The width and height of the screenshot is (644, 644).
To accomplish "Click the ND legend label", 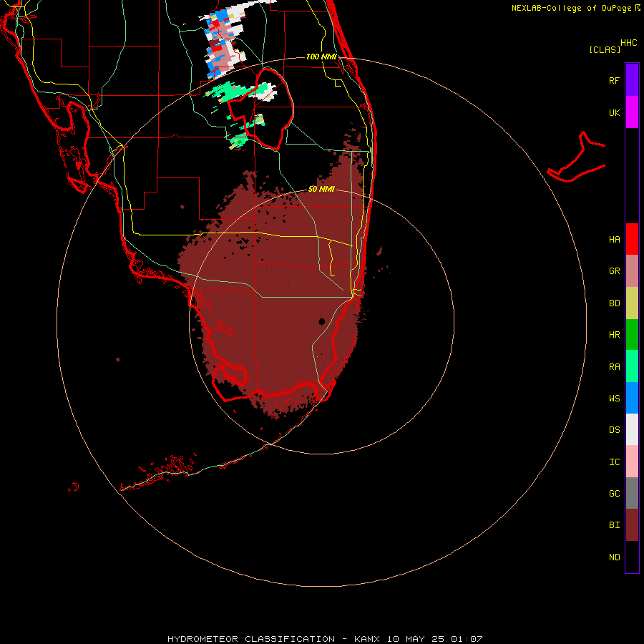I will click(x=614, y=557).
